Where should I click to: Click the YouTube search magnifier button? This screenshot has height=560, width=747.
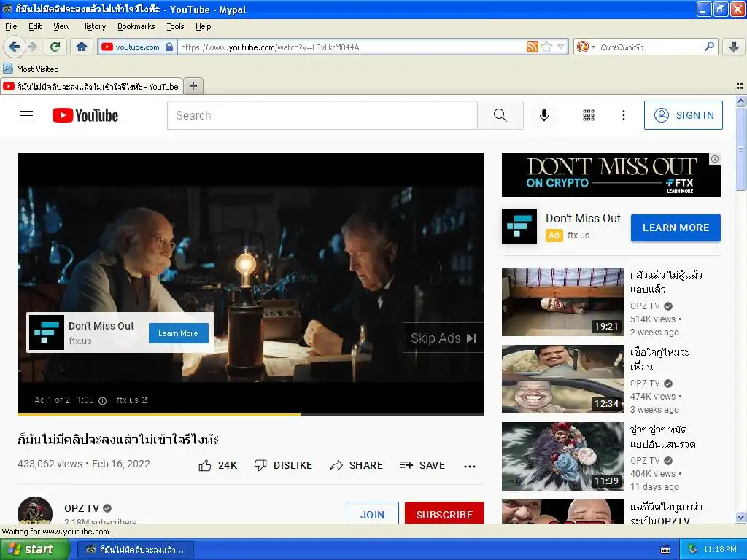500,115
